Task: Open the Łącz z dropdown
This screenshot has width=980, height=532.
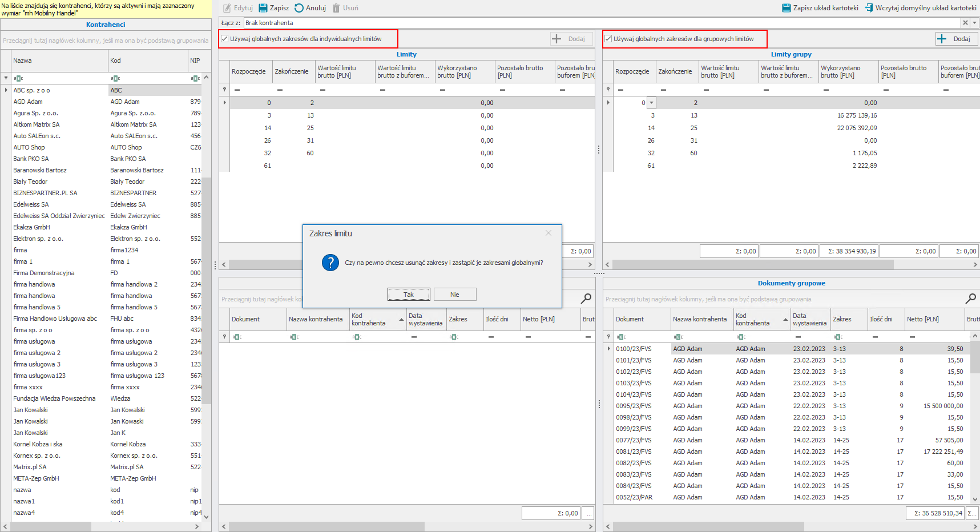Action: (x=975, y=23)
